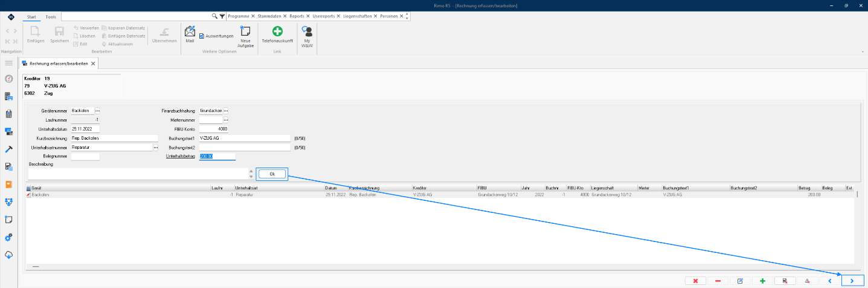Remove the Reports tag
The image size is (868, 288).
[x=308, y=16]
